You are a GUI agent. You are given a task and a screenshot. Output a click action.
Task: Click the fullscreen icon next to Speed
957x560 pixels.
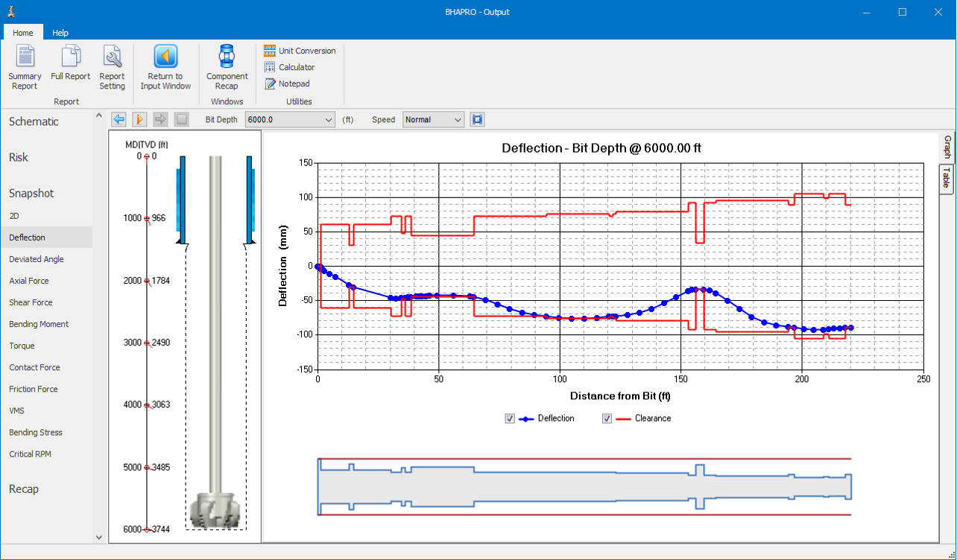pos(478,119)
